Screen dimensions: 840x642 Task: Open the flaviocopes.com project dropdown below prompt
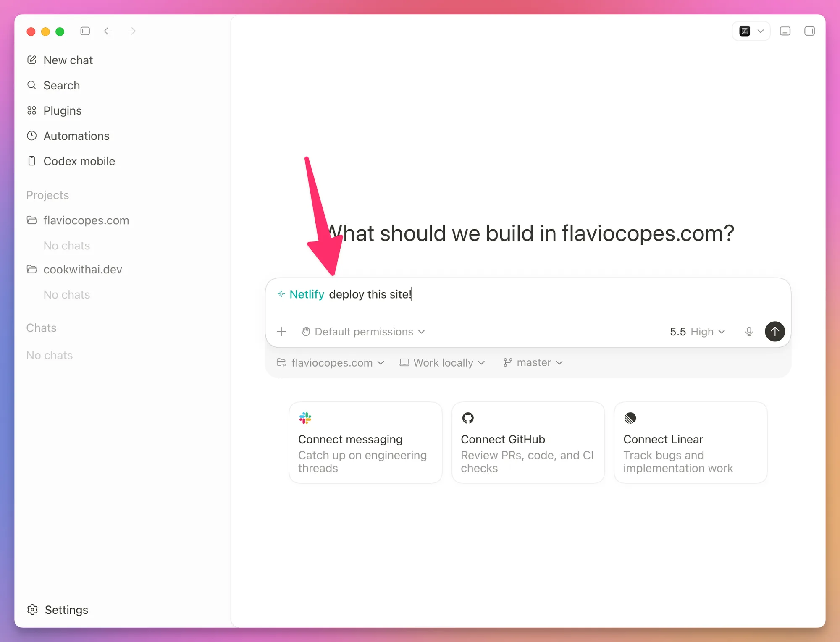[330, 362]
